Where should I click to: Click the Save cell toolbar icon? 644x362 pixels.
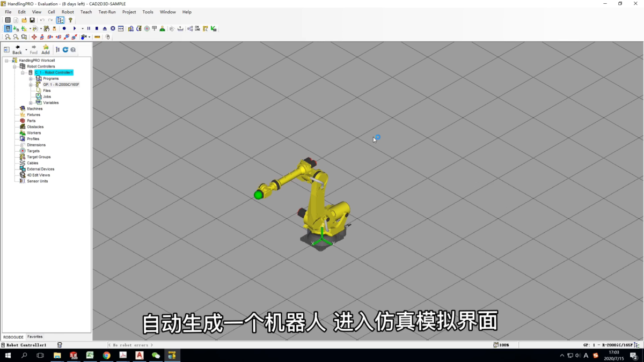pyautogui.click(x=32, y=20)
